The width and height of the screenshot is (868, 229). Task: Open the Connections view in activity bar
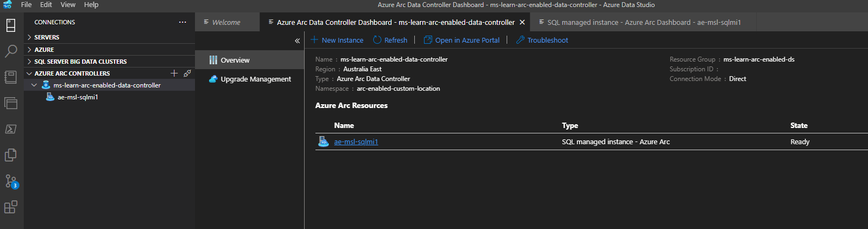coord(11,25)
